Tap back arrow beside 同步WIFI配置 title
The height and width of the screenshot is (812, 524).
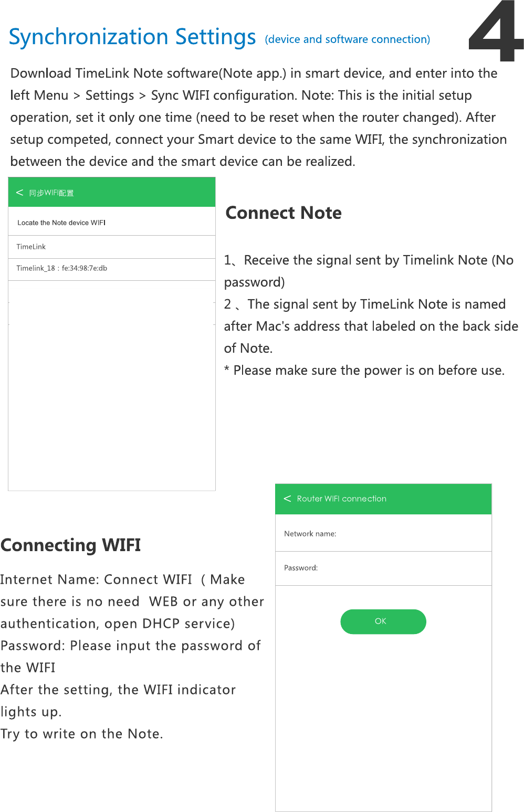click(20, 193)
